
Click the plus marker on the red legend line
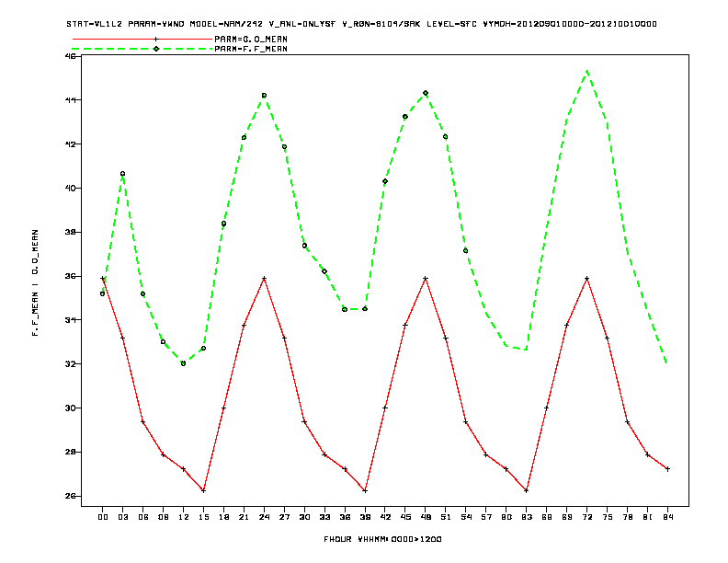tap(156, 39)
